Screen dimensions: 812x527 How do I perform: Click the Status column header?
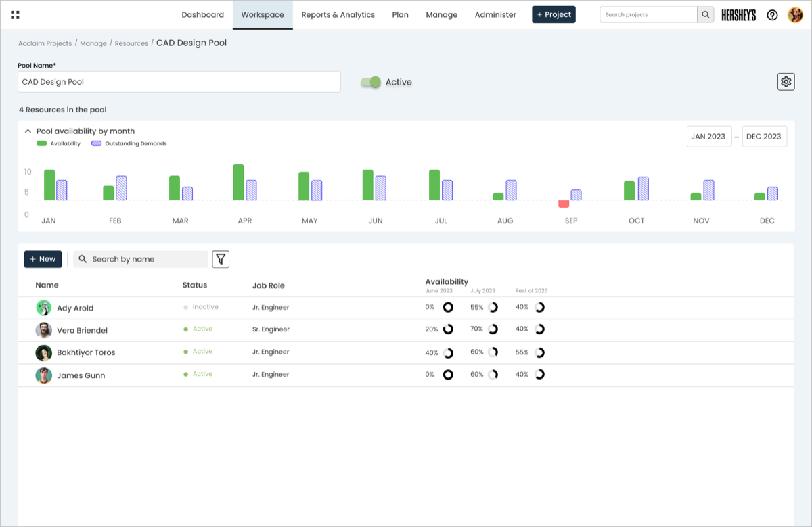[x=195, y=285]
